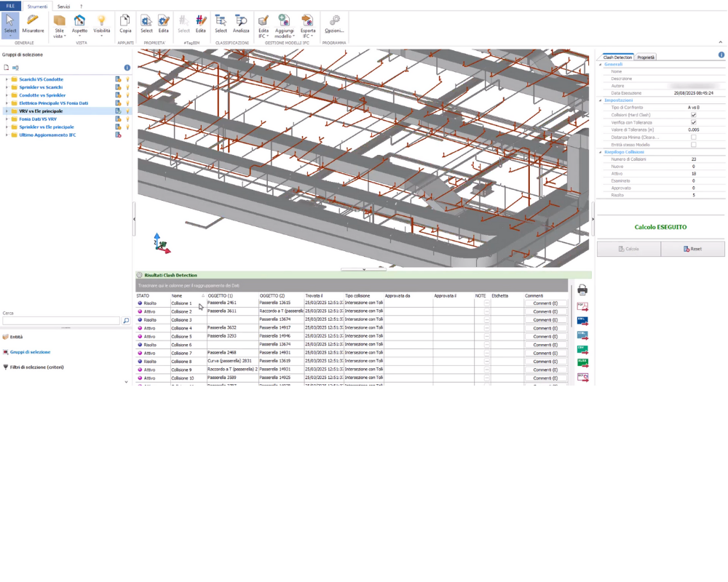Open the search magnifier beside Cerca field

(126, 321)
